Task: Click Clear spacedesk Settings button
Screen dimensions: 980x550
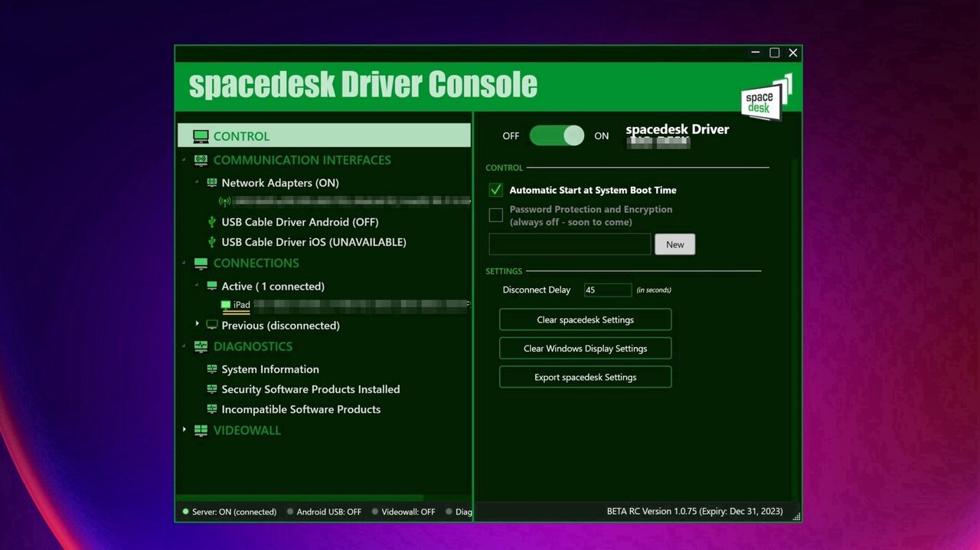Action: click(585, 319)
